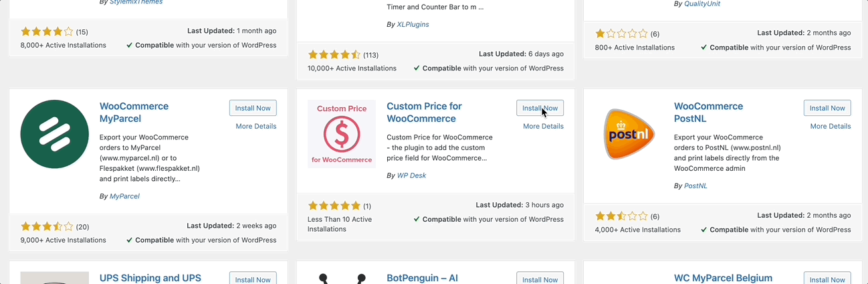
Task: Install Custom Price for WooCommerce plugin
Action: 540,108
